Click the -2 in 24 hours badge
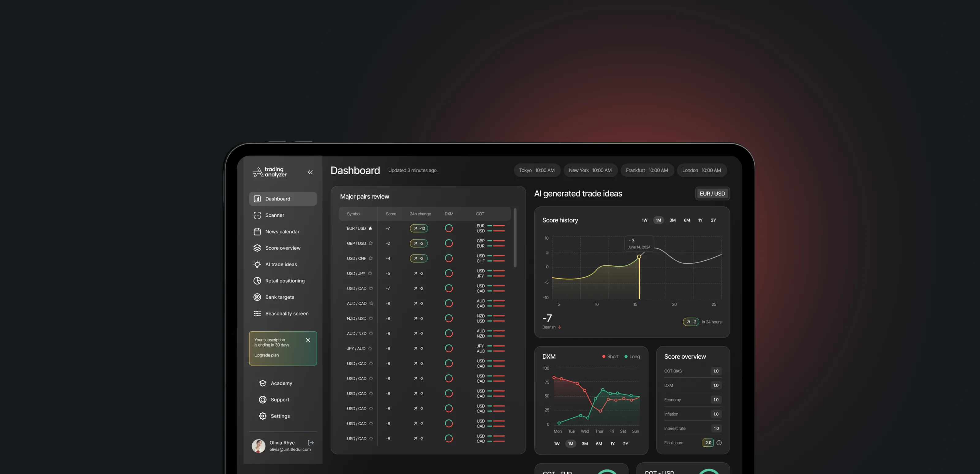This screenshot has width=980, height=474. coord(691,322)
